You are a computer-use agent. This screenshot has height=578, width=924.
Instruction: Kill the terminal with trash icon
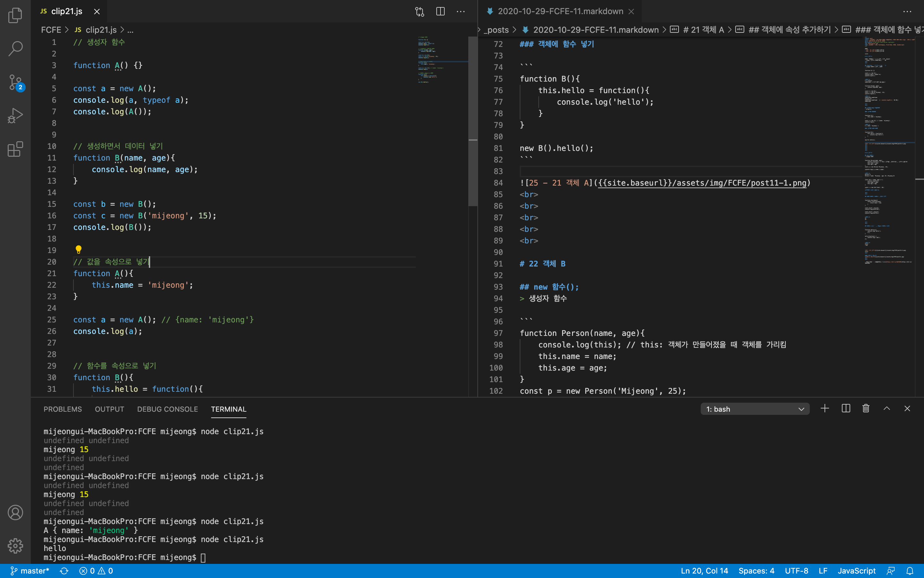(866, 408)
